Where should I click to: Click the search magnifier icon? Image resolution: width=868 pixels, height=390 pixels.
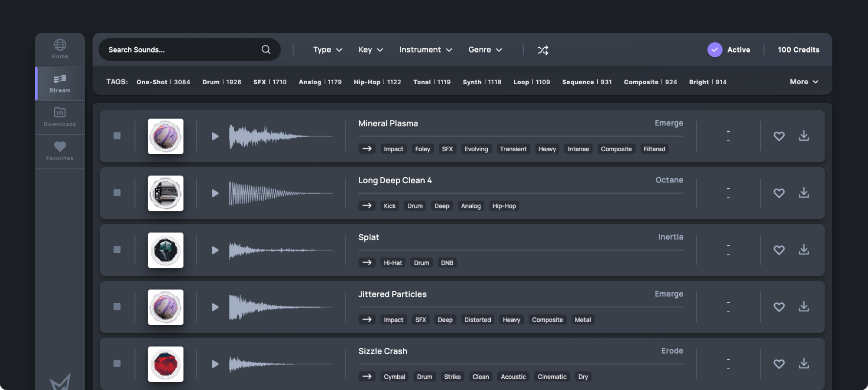coord(266,50)
